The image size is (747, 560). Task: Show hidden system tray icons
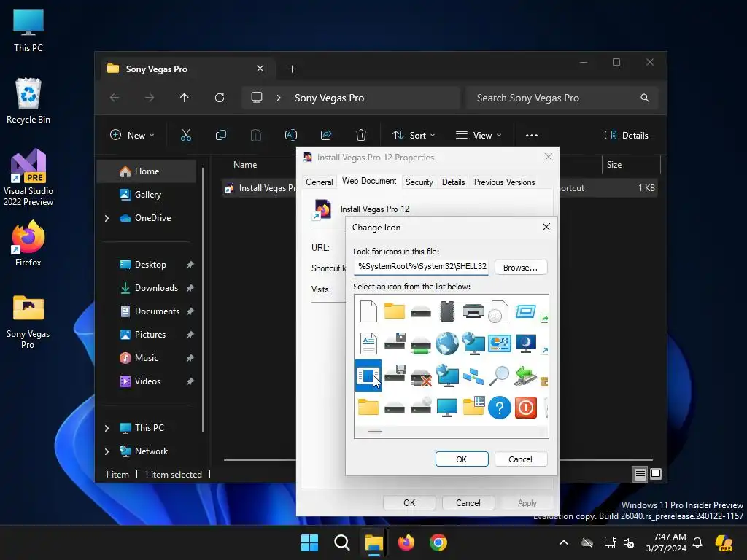pyautogui.click(x=564, y=542)
